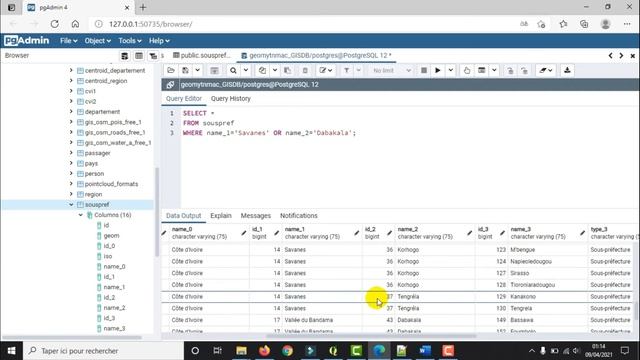This screenshot has height=360, width=640.
Task: Click the Find magnifier icon
Action: point(233,71)
